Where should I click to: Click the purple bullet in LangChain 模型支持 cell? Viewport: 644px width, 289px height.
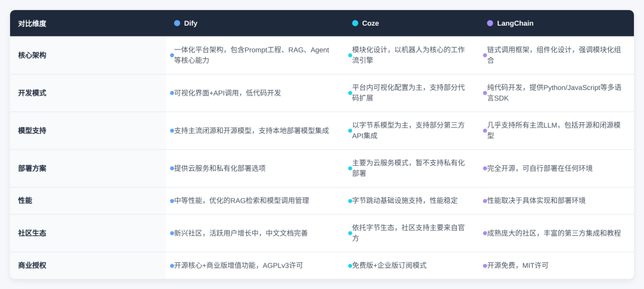485,130
